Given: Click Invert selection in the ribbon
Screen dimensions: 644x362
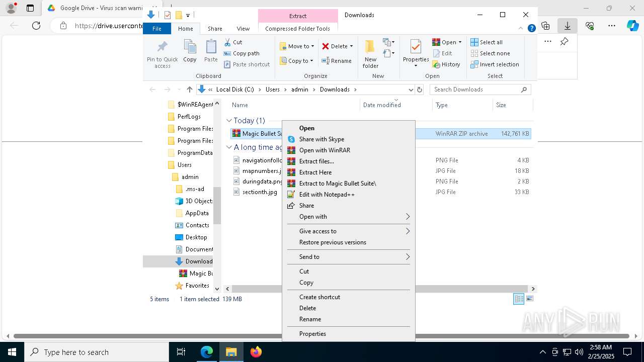Looking at the screenshot, I should coord(495,64).
